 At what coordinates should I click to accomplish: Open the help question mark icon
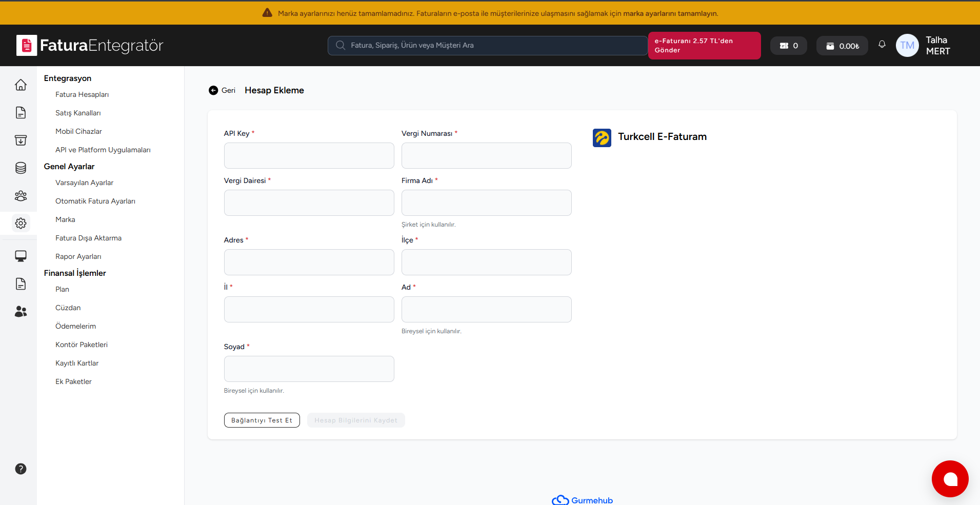click(21, 469)
